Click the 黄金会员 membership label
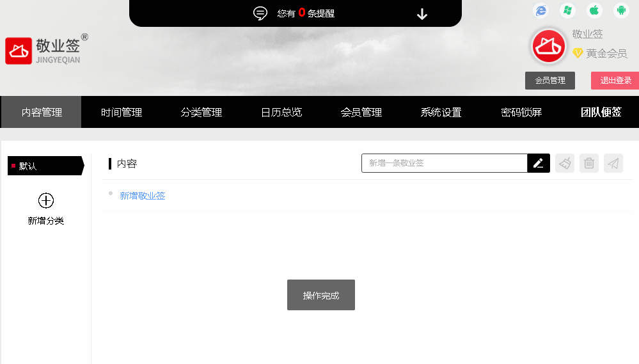Screen dimensions: 639x364 [606, 53]
